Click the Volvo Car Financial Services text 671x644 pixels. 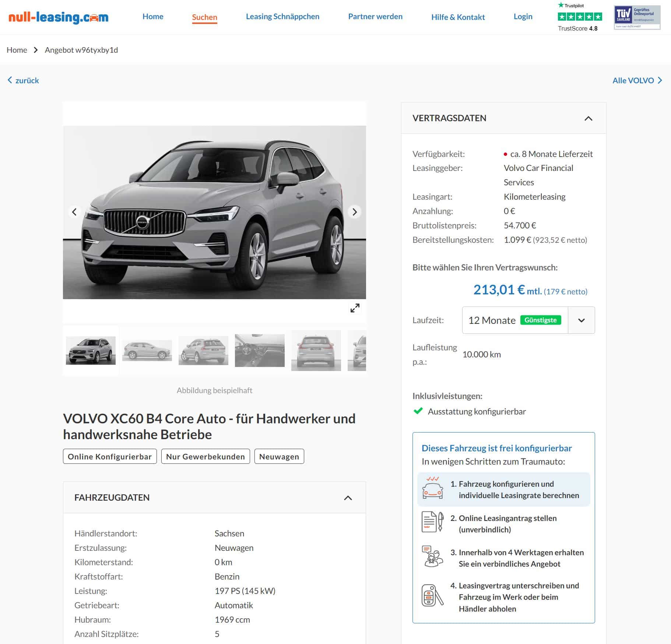point(538,175)
